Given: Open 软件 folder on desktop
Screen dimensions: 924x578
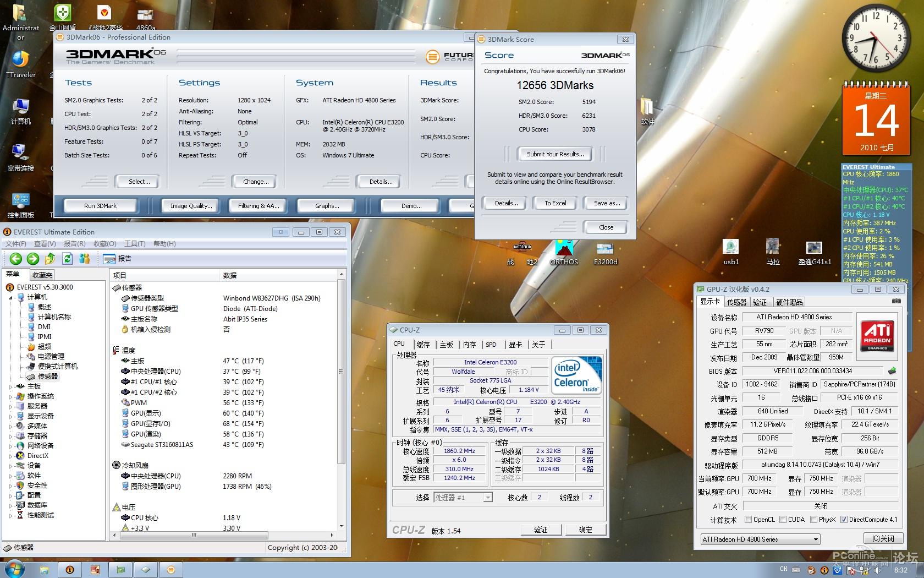Looking at the screenshot, I should tap(648, 112).
